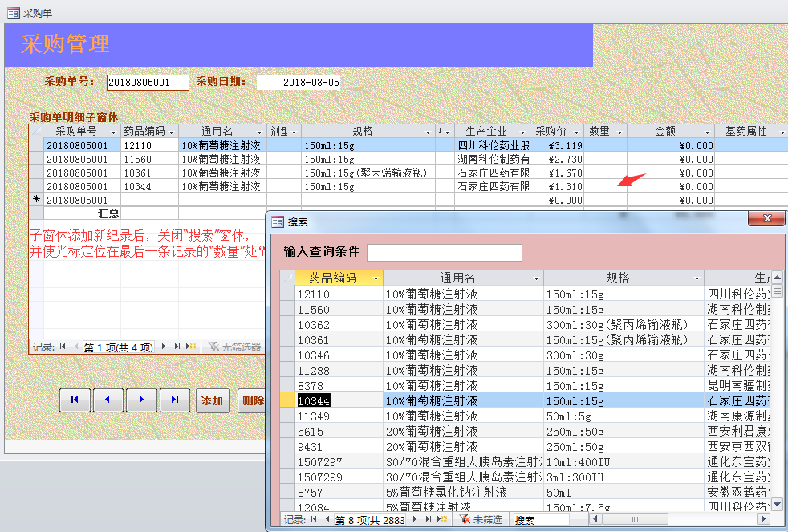Select drug code 5615 in the 搜索 window
Viewport: 788px width, 532px height.
pyautogui.click(x=339, y=431)
